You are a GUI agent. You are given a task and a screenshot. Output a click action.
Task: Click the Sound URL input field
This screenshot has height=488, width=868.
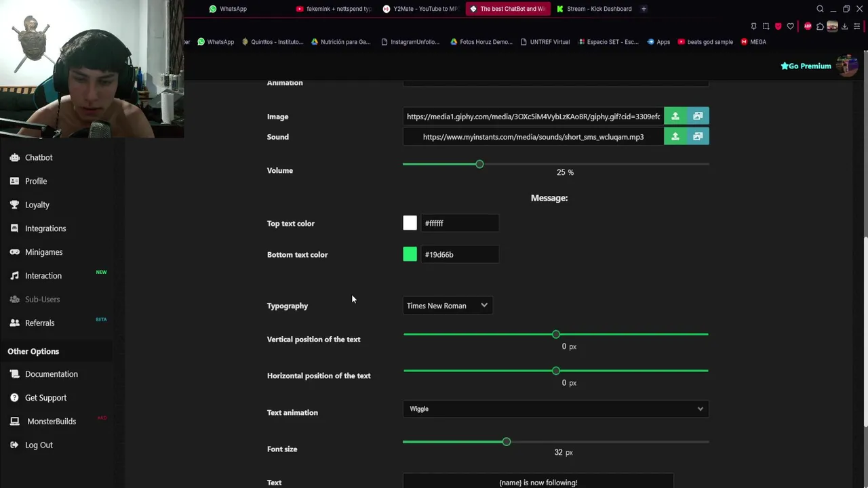pos(533,137)
